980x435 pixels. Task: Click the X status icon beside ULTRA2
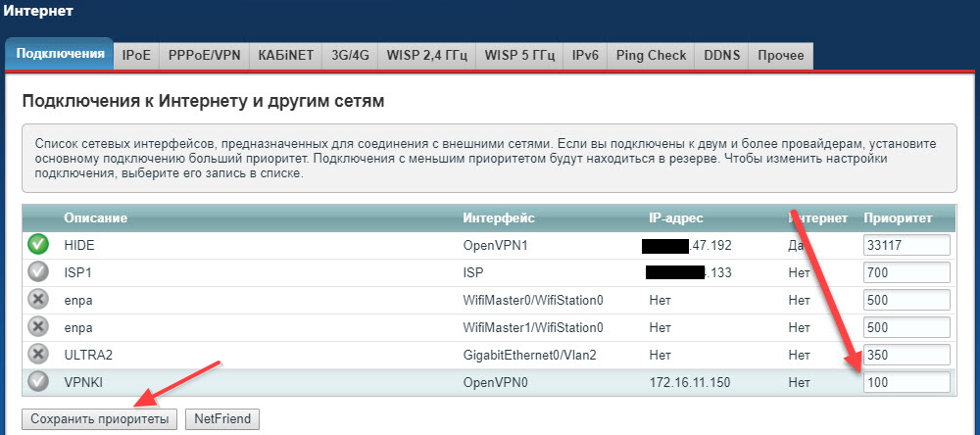coord(38,355)
